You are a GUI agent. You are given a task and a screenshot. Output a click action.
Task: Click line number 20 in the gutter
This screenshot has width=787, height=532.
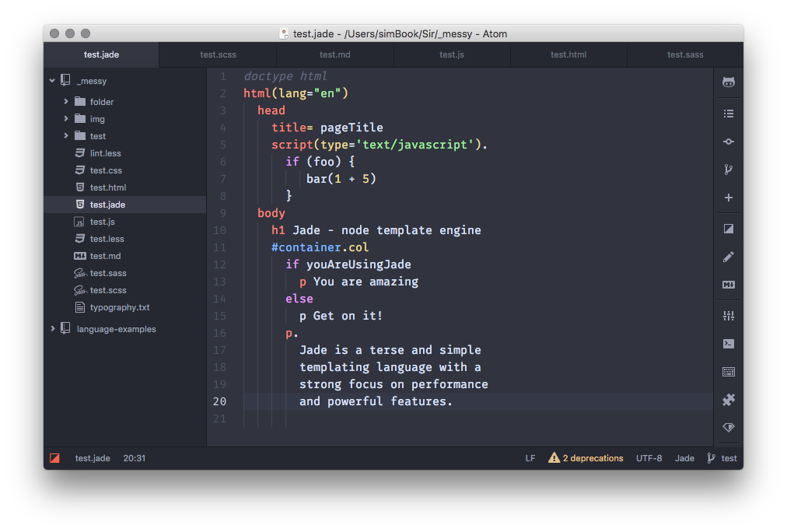pos(219,401)
